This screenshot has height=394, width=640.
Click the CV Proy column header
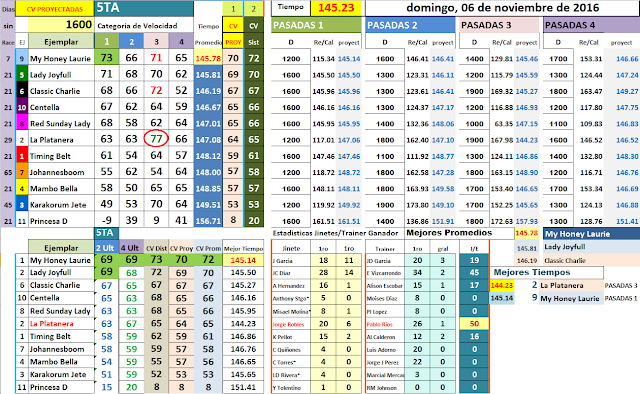click(181, 248)
